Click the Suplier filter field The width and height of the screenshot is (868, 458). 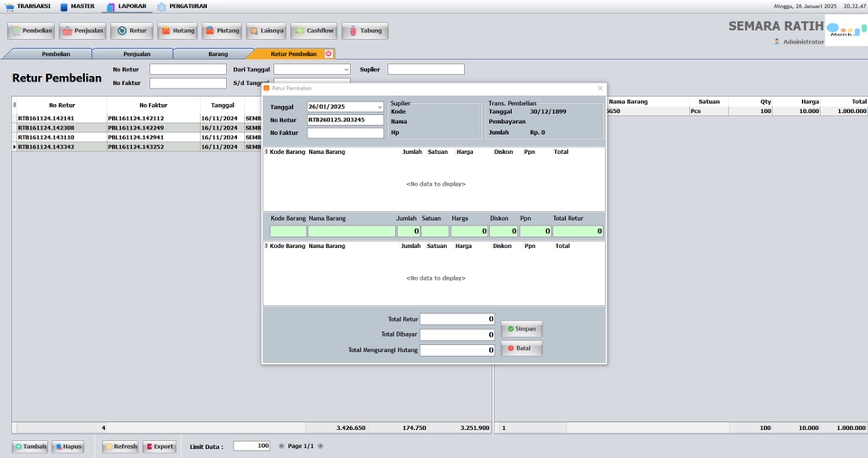(x=426, y=70)
